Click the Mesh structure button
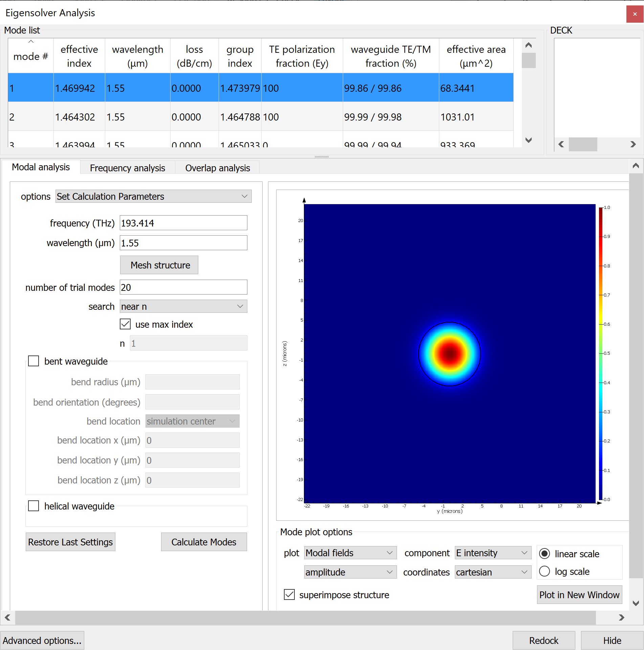644x650 pixels. [159, 265]
